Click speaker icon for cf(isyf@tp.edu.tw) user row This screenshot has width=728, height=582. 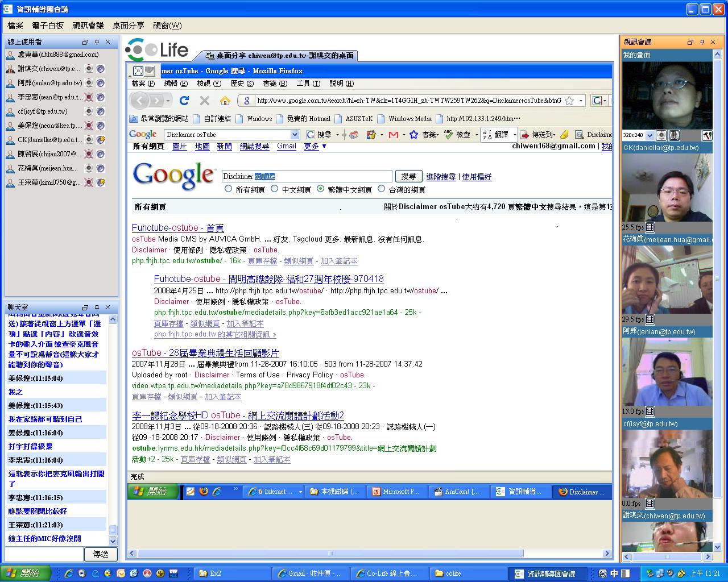101,111
